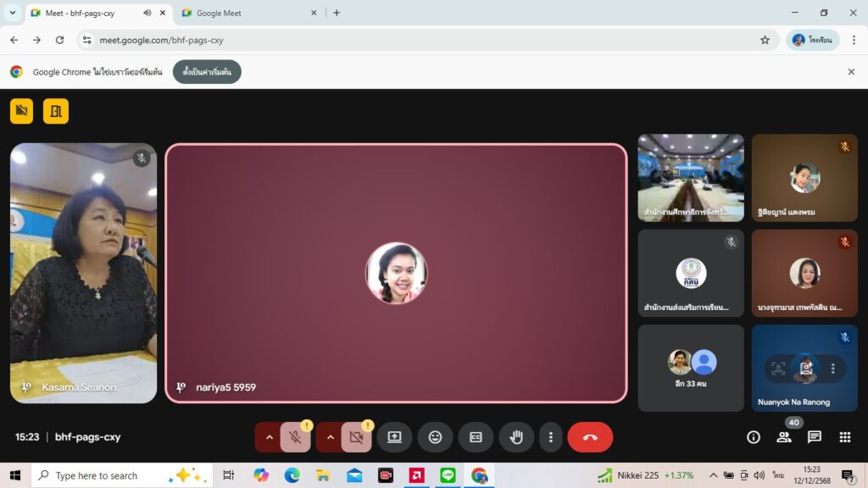Image resolution: width=868 pixels, height=488 pixels.
Task: Leave call with red hang-up button
Action: (x=590, y=437)
